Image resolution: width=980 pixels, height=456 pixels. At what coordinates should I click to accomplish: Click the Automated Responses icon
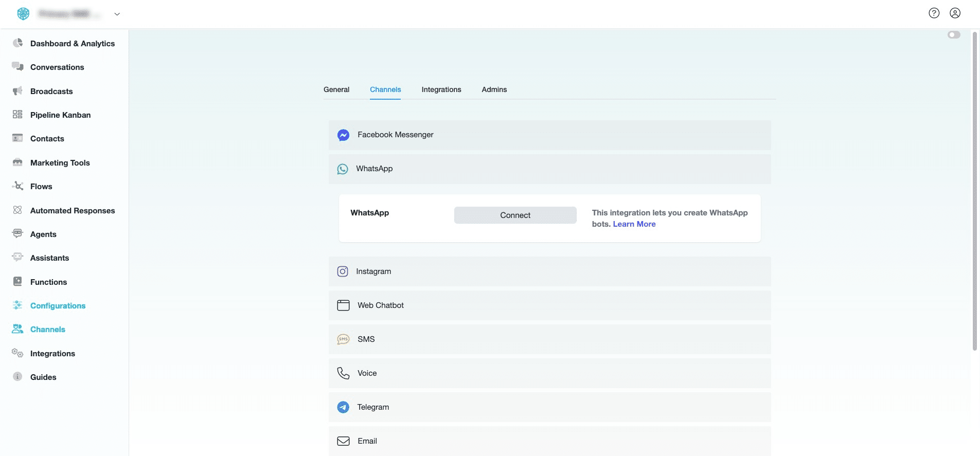[17, 210]
